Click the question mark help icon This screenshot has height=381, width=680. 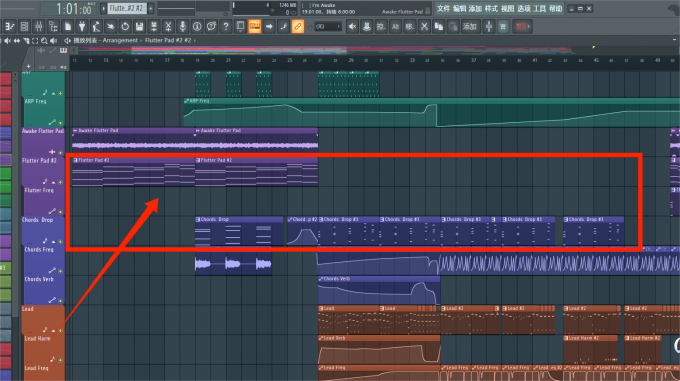[226, 26]
